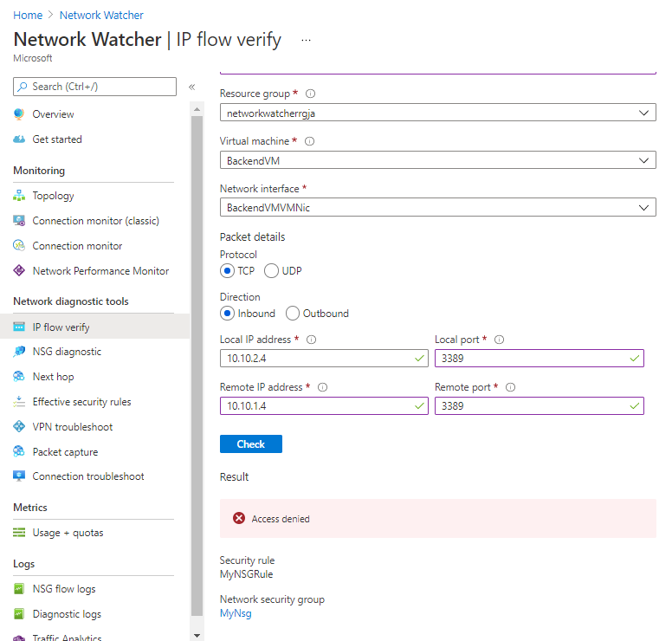The height and width of the screenshot is (641, 672).
Task: Click the Local port info icon
Action: pyautogui.click(x=500, y=340)
